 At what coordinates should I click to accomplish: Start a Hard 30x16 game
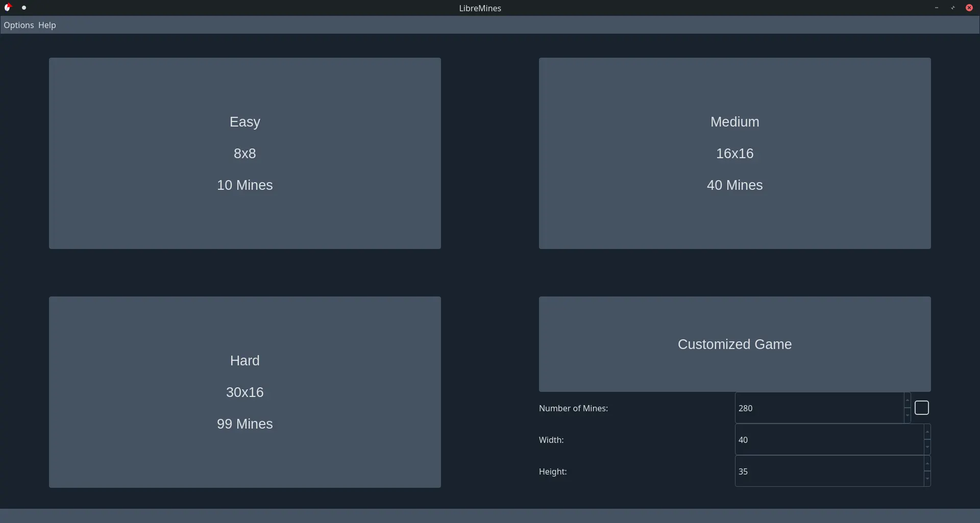point(245,392)
